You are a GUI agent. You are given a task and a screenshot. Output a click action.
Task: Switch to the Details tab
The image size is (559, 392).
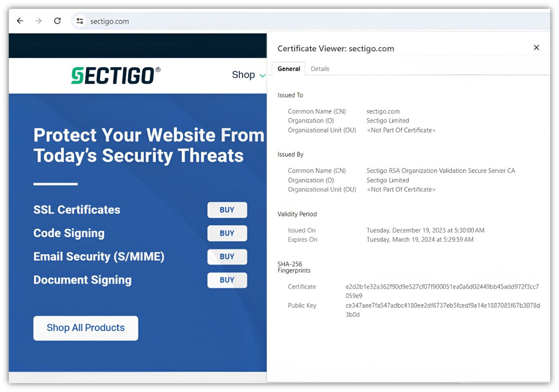pos(320,69)
